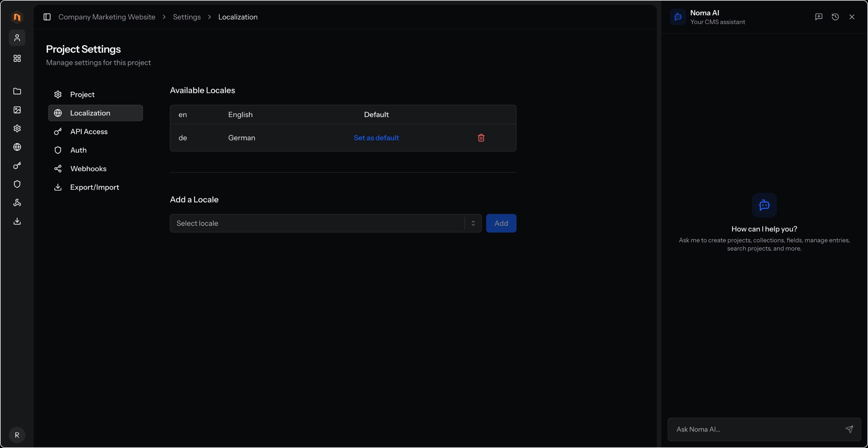This screenshot has height=448, width=868.
Task: Open the API Access settings tab
Action: click(x=89, y=132)
